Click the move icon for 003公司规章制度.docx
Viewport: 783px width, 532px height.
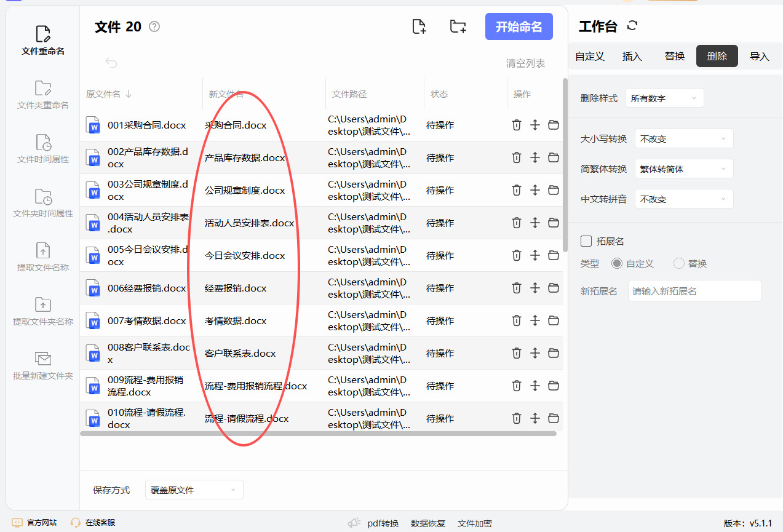(x=535, y=190)
